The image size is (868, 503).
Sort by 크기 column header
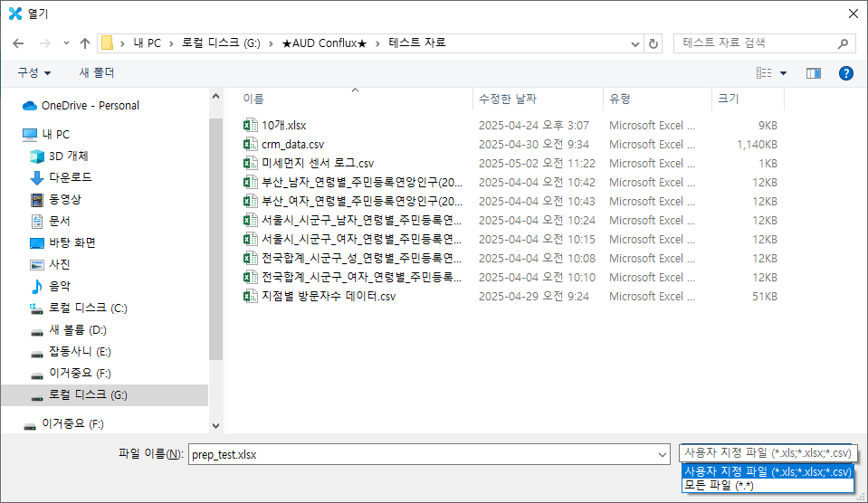click(x=729, y=99)
